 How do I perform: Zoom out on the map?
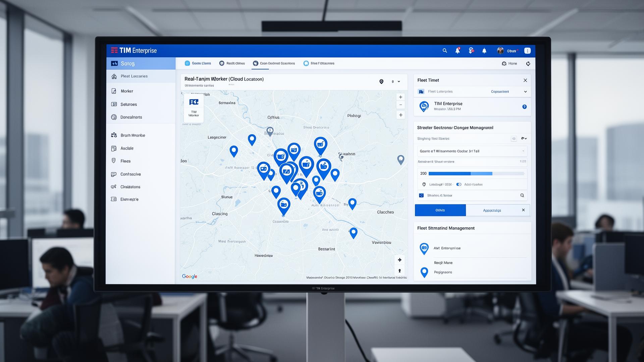click(x=400, y=105)
